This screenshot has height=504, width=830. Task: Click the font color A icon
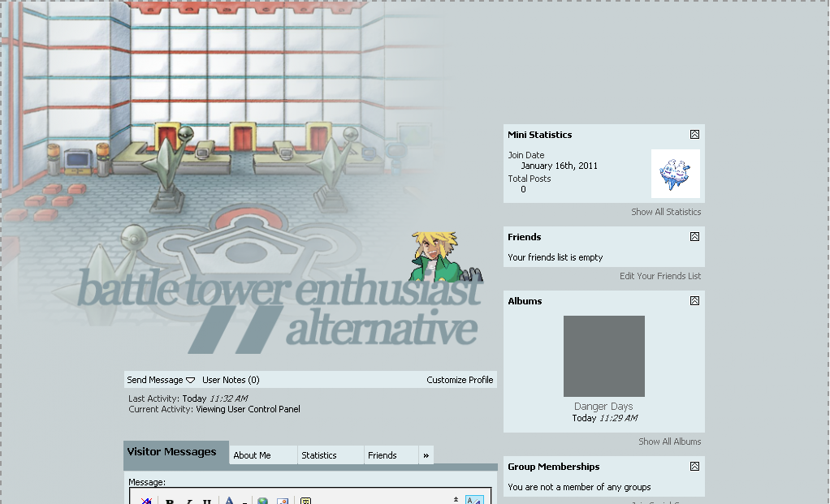(229, 500)
